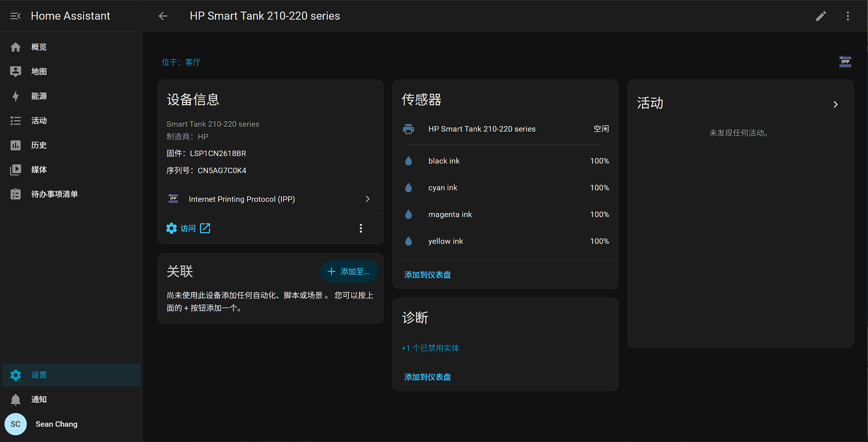868x442 pixels.
Task: Click the 空闲 printer state
Action: [601, 129]
